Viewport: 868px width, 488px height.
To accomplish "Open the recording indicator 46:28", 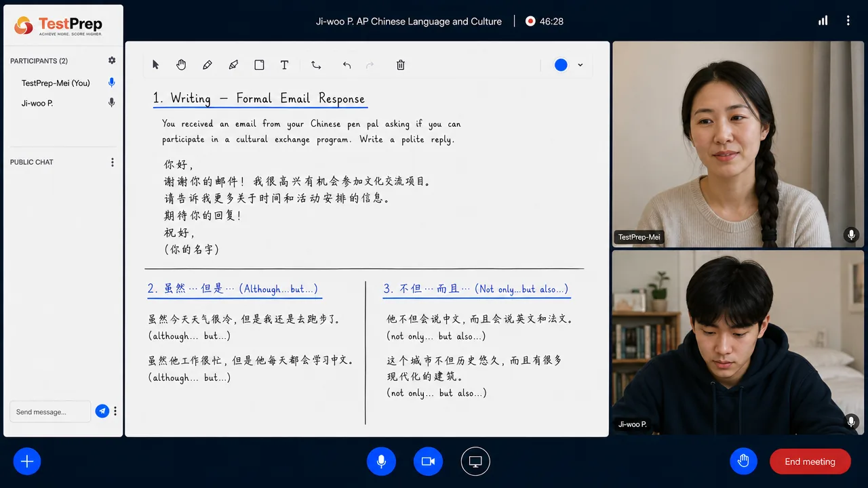I will tap(545, 21).
